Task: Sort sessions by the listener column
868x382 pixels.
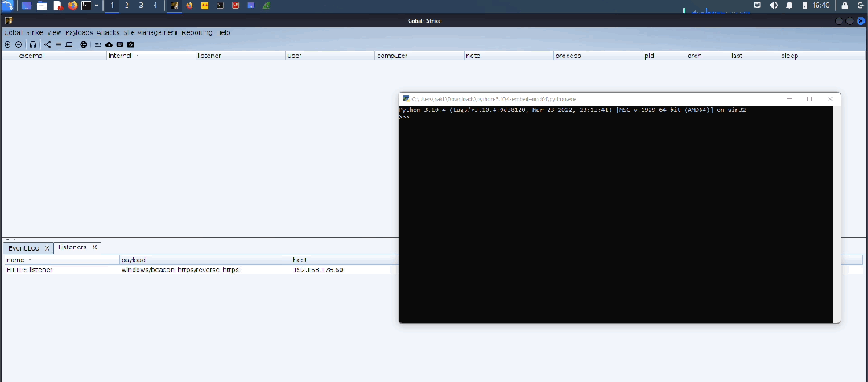Action: click(241, 56)
